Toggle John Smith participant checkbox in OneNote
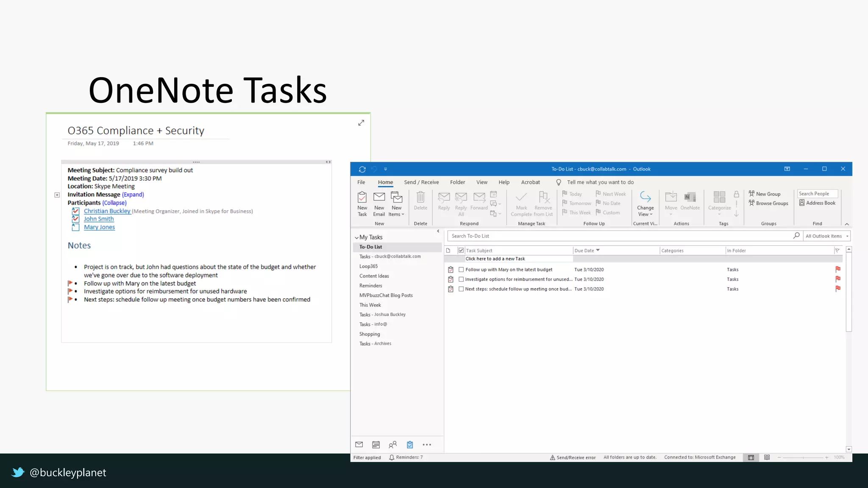This screenshot has height=488, width=868. pyautogui.click(x=75, y=219)
